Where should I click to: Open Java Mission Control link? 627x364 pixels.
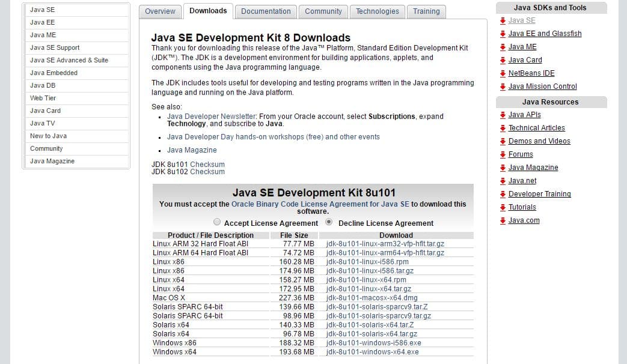click(542, 86)
